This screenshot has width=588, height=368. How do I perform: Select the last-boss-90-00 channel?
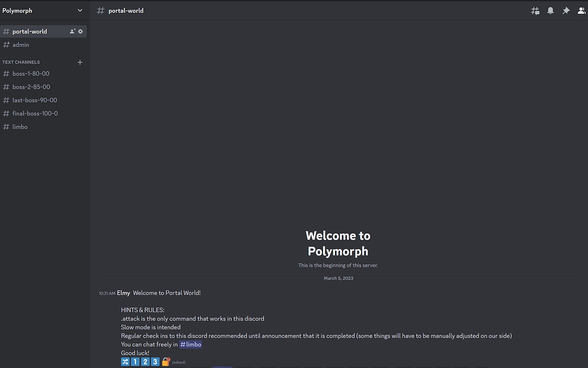click(x=35, y=100)
